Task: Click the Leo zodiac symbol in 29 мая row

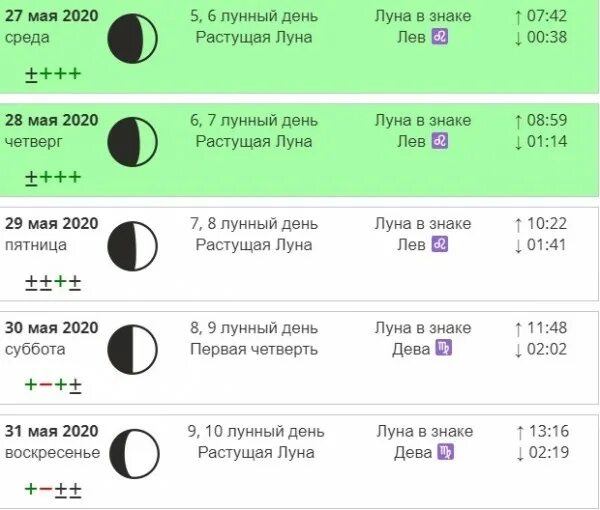Action: click(x=440, y=244)
